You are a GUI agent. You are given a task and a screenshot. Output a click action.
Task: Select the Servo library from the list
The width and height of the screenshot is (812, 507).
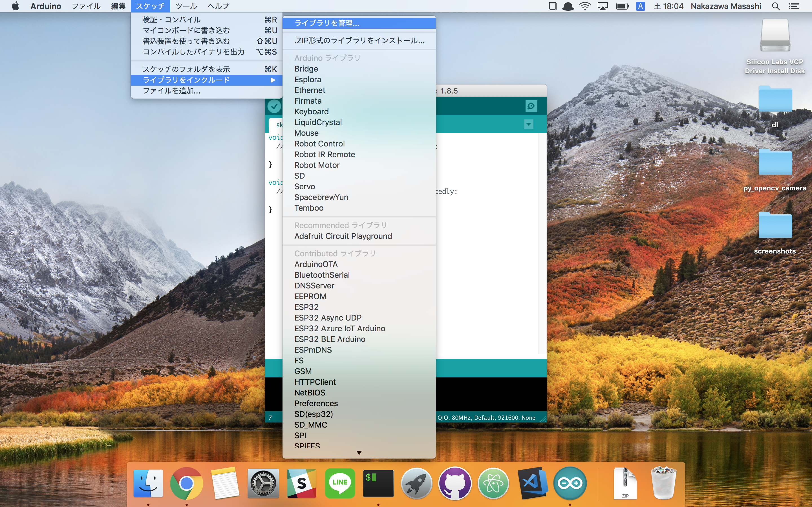click(305, 186)
